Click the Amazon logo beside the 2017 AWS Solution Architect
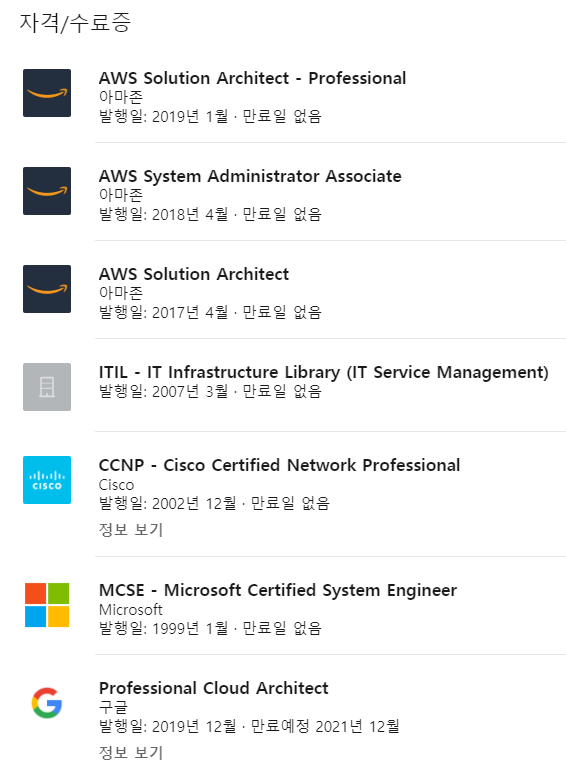Viewport: 566px width, 773px height. click(47, 289)
